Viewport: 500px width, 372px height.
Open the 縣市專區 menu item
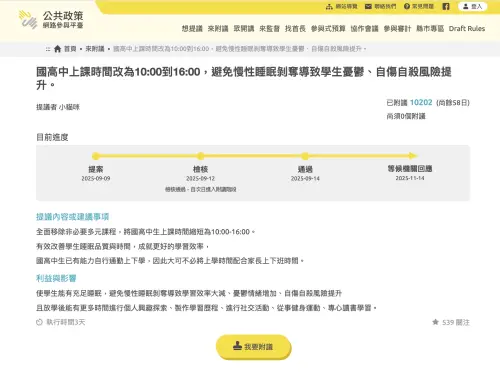pos(430,29)
